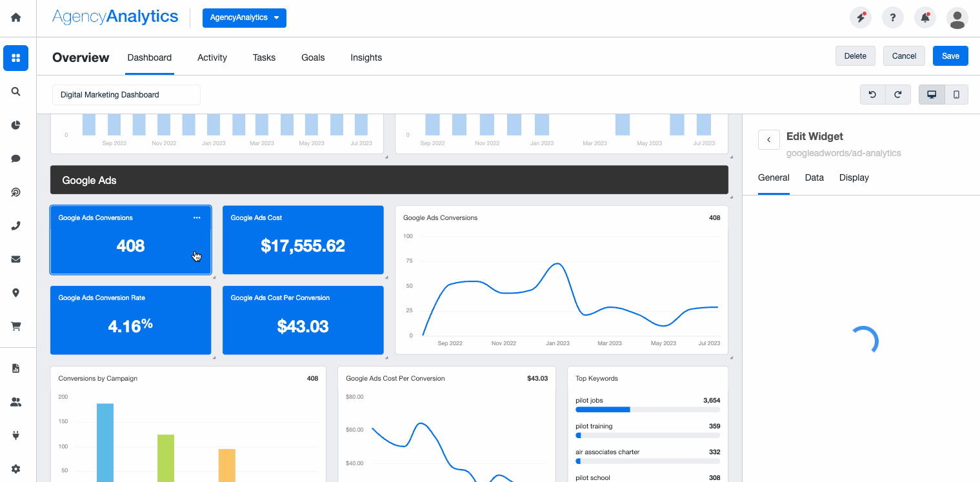This screenshot has width=980, height=482.
Task: Click the email envelope sidebar icon
Action: coord(16,259)
